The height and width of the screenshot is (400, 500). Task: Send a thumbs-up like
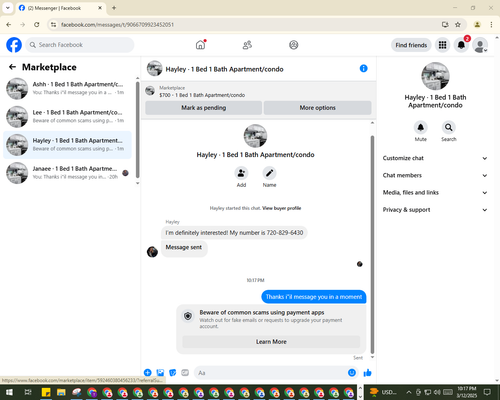367,373
